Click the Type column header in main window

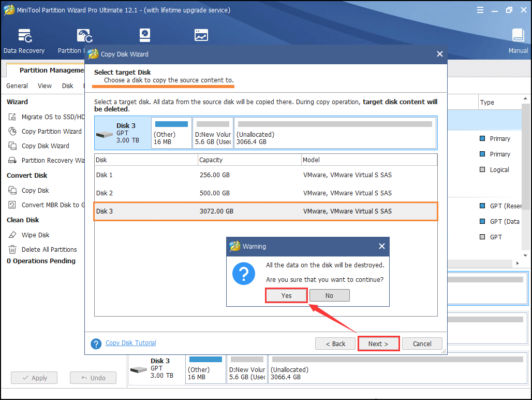coord(500,102)
